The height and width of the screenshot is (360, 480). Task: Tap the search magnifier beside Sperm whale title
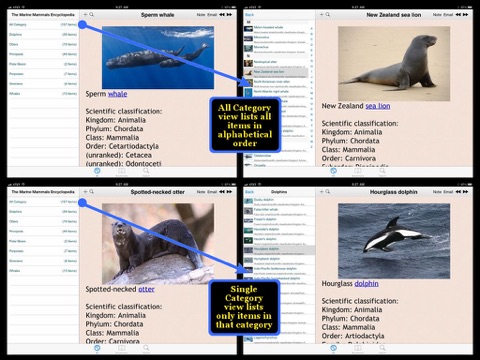[x=92, y=15]
